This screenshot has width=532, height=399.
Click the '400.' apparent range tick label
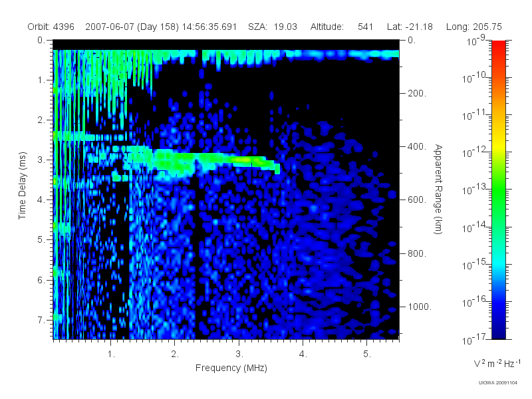[417, 146]
